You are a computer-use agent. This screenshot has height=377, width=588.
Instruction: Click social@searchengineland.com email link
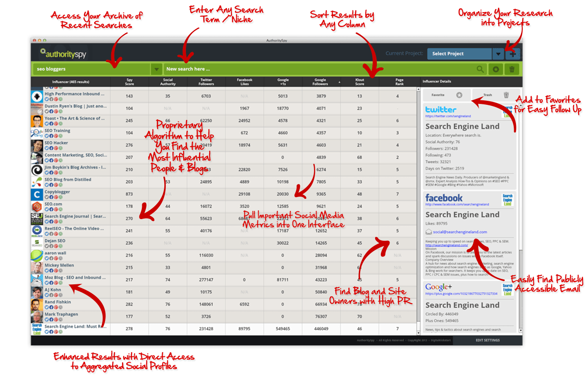click(x=460, y=232)
